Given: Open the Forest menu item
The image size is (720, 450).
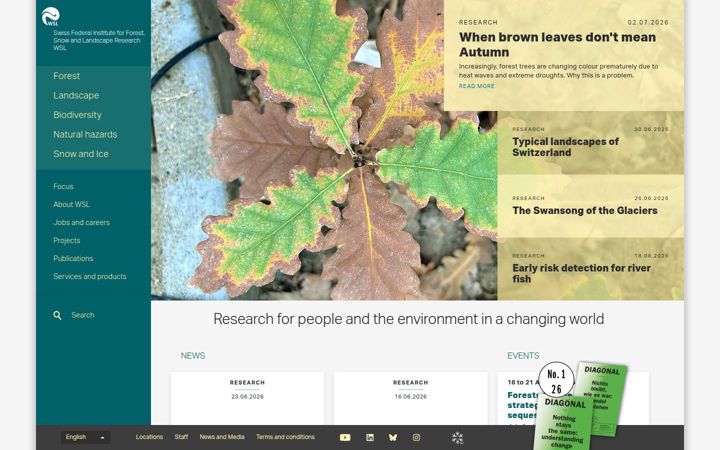Looking at the screenshot, I should [67, 76].
